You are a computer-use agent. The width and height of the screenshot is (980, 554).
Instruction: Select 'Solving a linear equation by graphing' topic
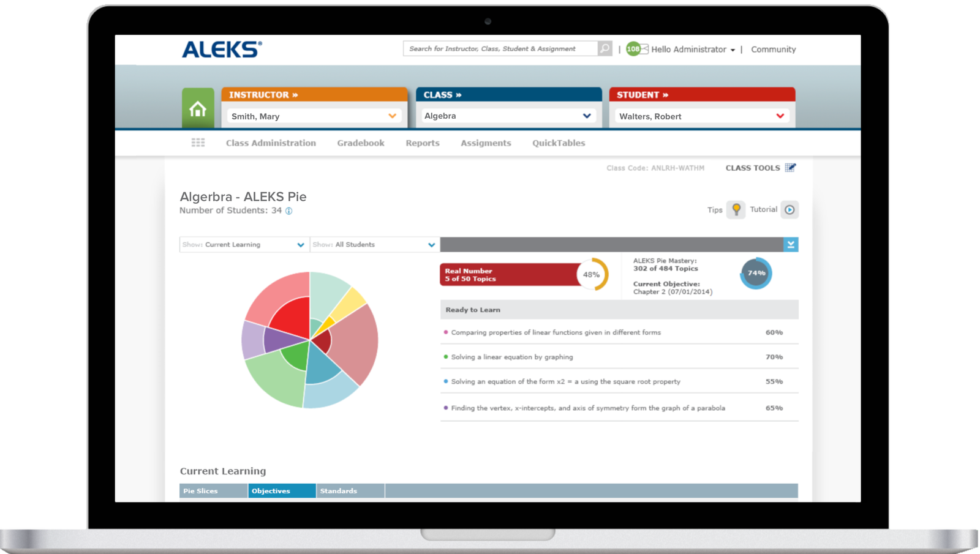tap(512, 357)
